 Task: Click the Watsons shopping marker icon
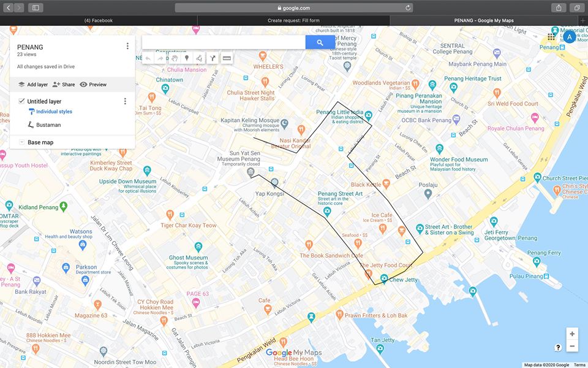click(x=83, y=245)
